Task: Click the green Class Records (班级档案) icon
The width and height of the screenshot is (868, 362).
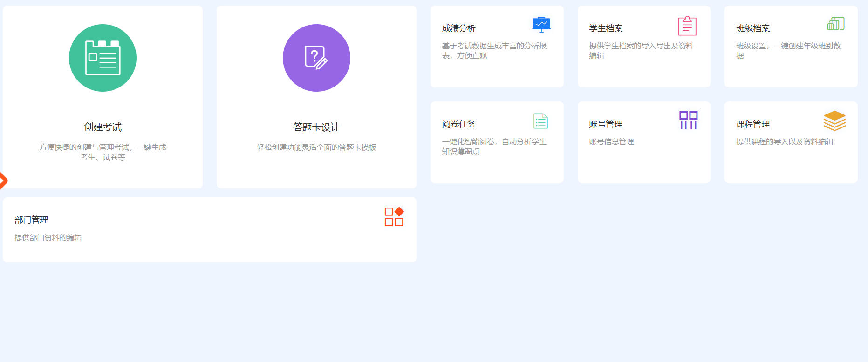Action: pyautogui.click(x=835, y=24)
